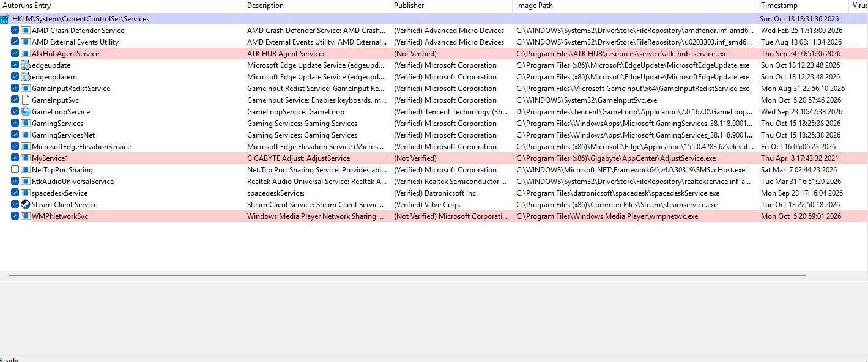868x362 pixels.
Task: Select the RtkAudioUniversalService entry icon
Action: tap(26, 182)
